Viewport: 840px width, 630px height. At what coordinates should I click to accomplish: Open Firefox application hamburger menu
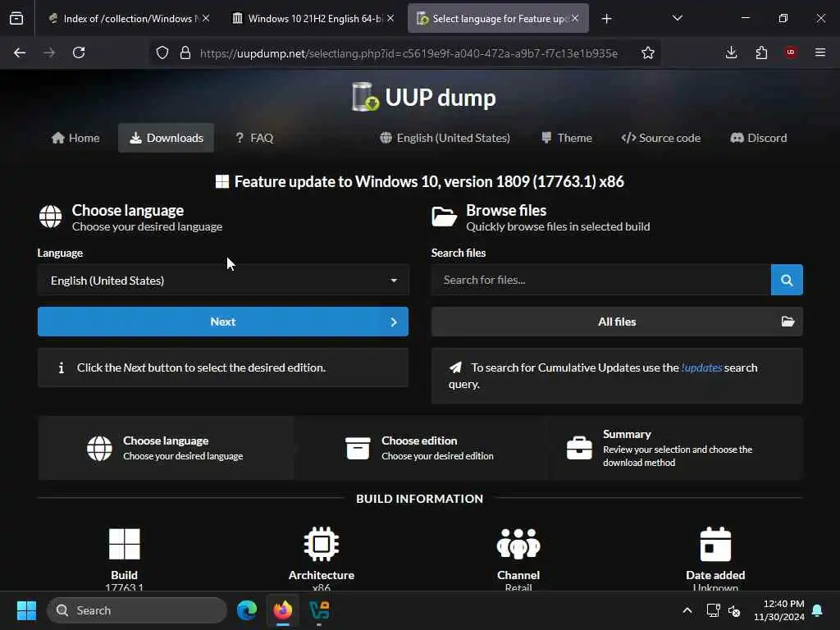point(820,52)
